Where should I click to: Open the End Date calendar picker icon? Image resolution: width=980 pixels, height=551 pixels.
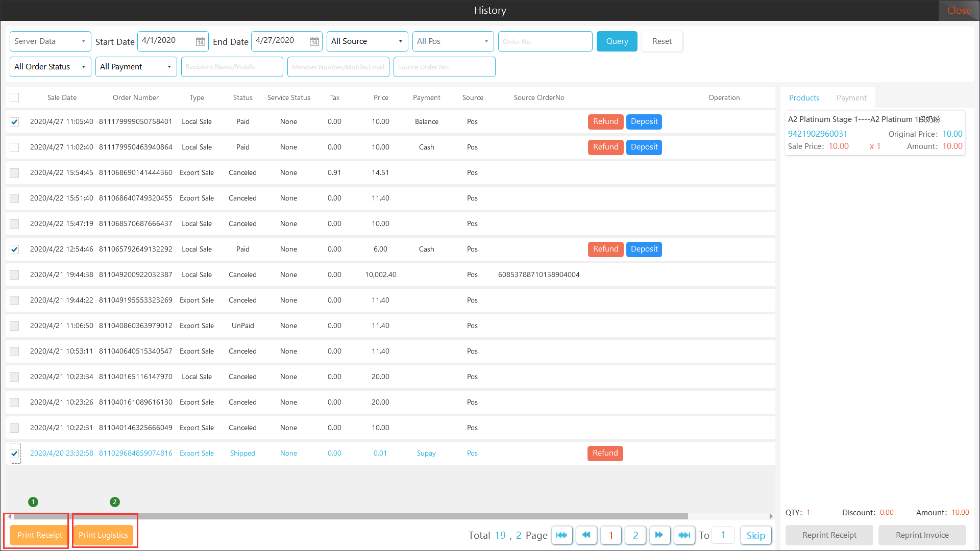click(314, 41)
